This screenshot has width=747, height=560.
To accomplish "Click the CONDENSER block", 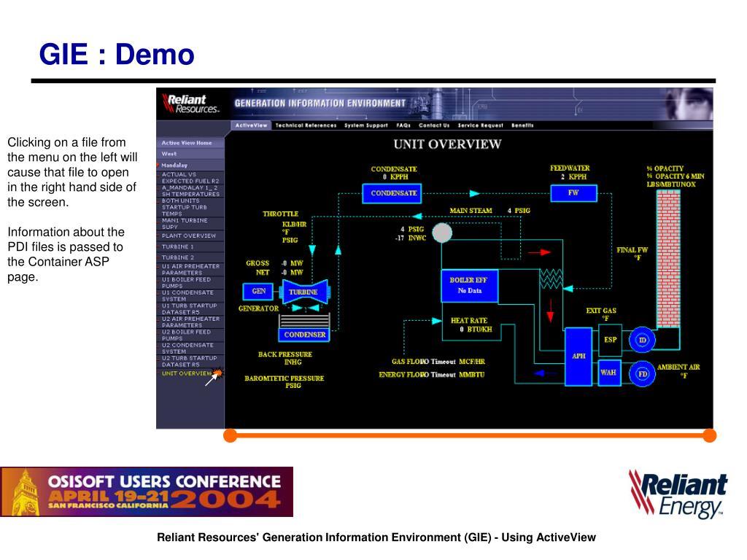I will click(304, 335).
